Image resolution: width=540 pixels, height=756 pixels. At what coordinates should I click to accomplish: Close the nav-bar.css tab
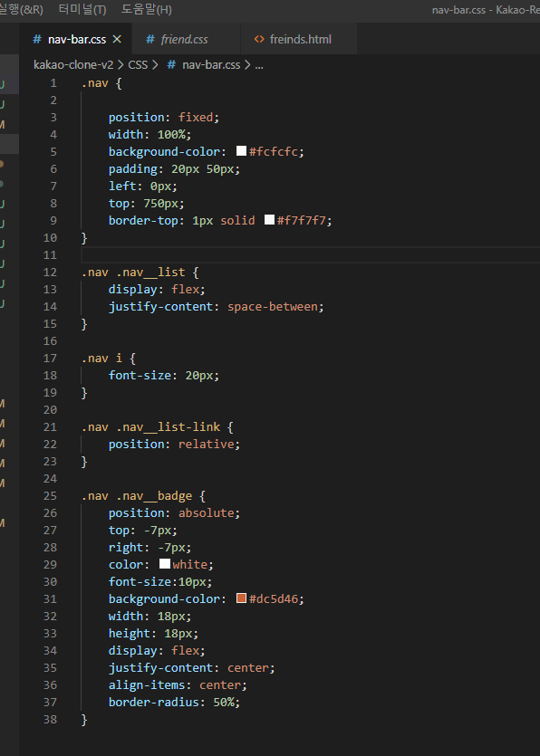pyautogui.click(x=117, y=39)
